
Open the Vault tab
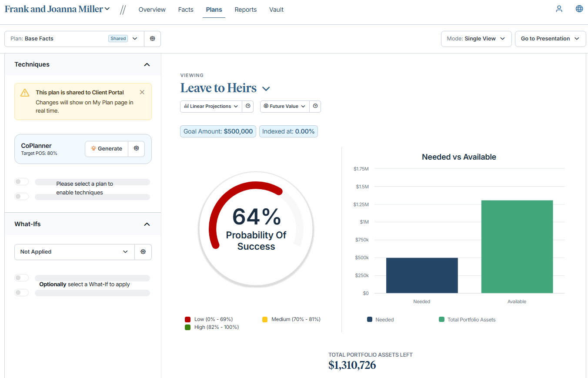pos(276,10)
